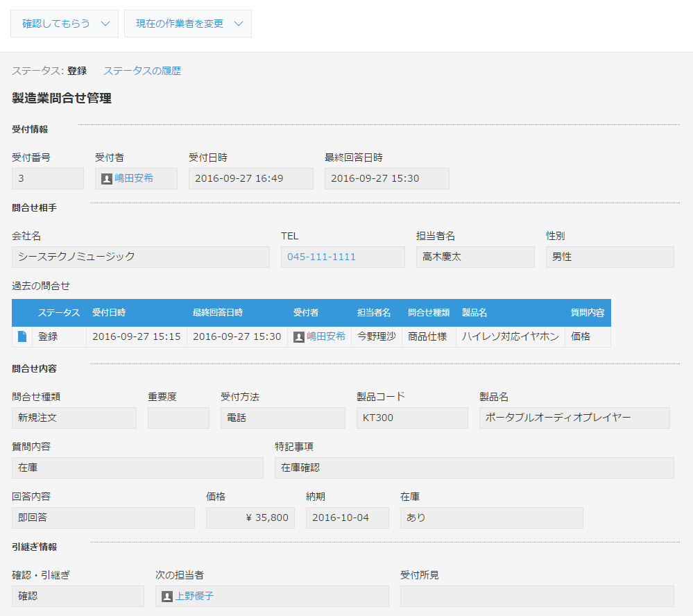Click 嶋田安希 in the past inquiries table

pos(326,336)
